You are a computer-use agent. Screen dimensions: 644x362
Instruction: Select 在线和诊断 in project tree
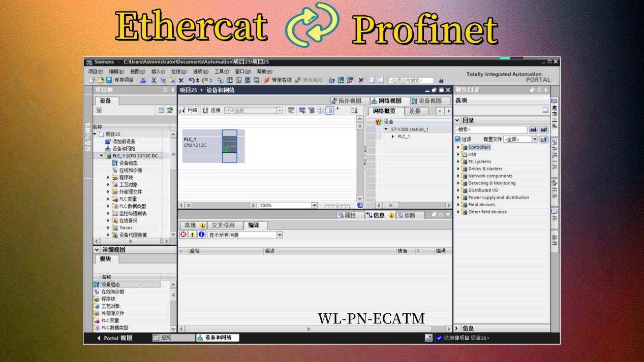[x=127, y=170]
